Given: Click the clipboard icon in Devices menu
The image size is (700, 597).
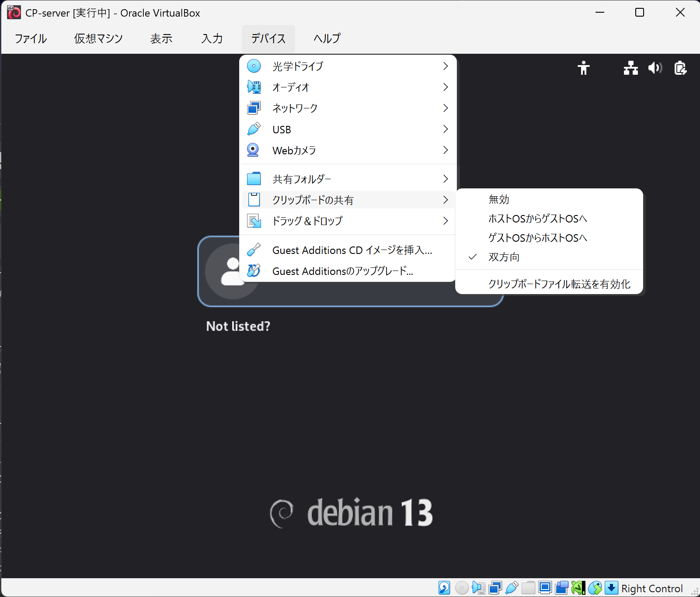Looking at the screenshot, I should coord(254,200).
